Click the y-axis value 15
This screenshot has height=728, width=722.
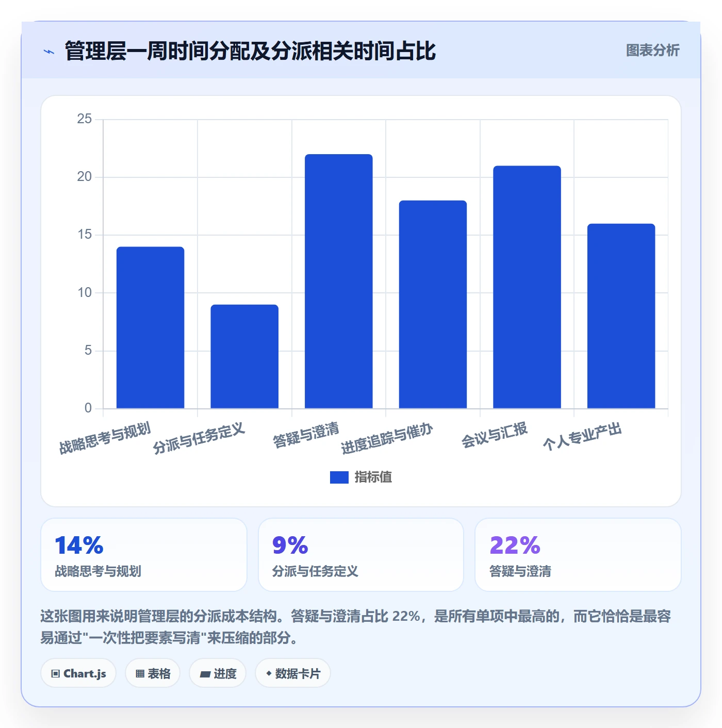tap(84, 235)
